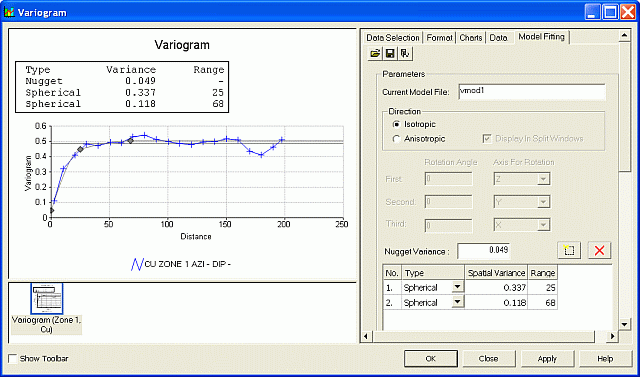Select the Isotropic direction option
The height and width of the screenshot is (377, 640).
coord(396,124)
